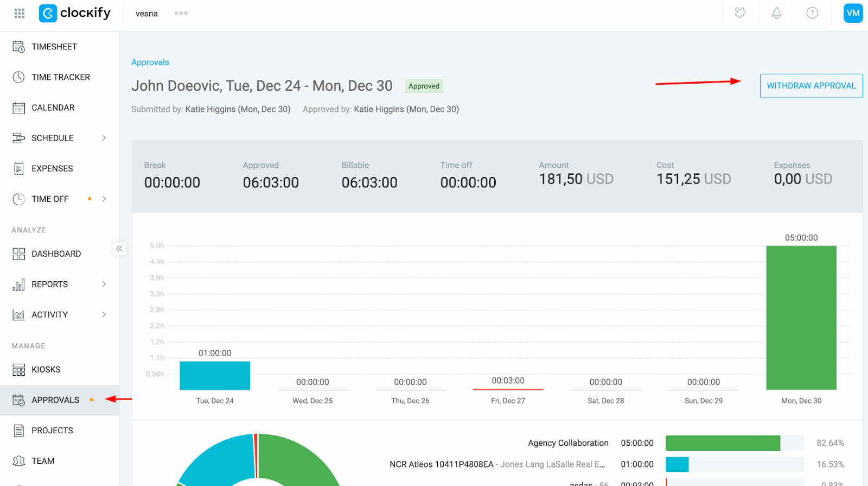Click the Kiosks sidebar icon
This screenshot has height=486, width=868.
(19, 370)
